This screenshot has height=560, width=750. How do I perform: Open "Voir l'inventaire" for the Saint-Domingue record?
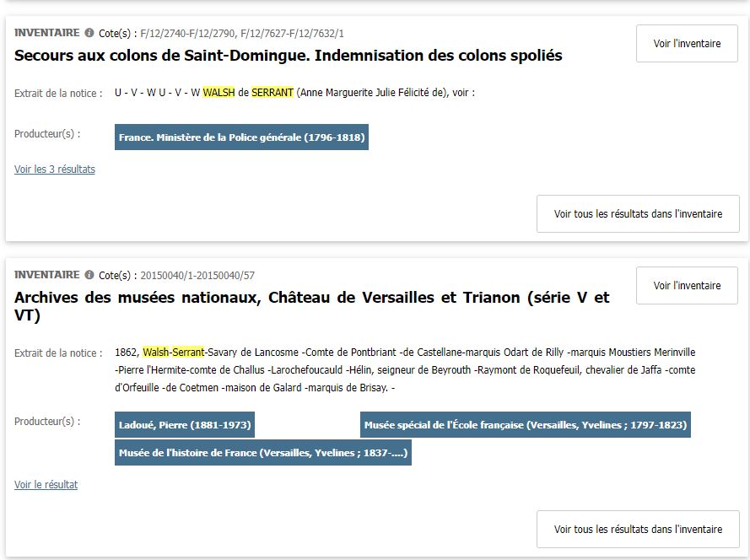coord(687,44)
